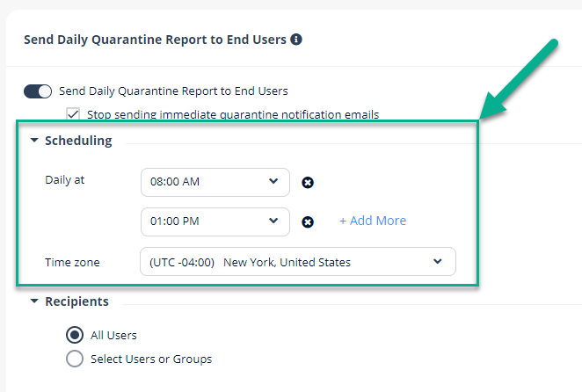Image resolution: width=582 pixels, height=392 pixels.
Task: Collapse Scheduling using its triangle arrow
Action: click(34, 141)
